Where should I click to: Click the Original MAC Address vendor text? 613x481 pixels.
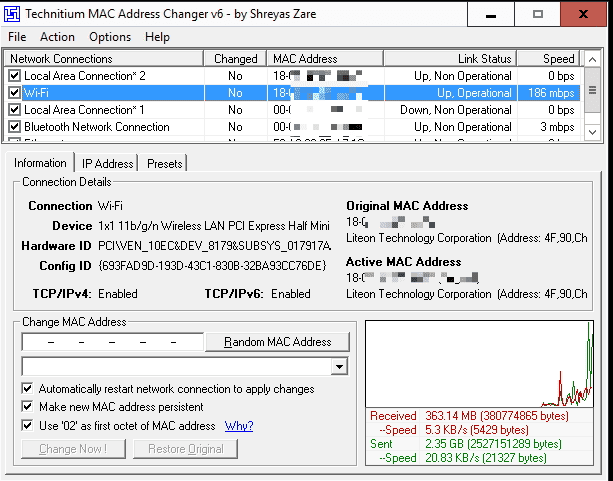click(467, 238)
